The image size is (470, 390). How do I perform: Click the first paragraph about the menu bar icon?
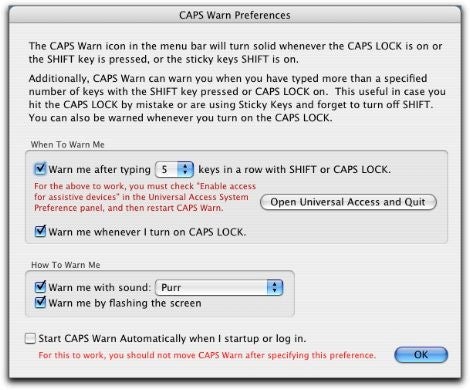(235, 53)
